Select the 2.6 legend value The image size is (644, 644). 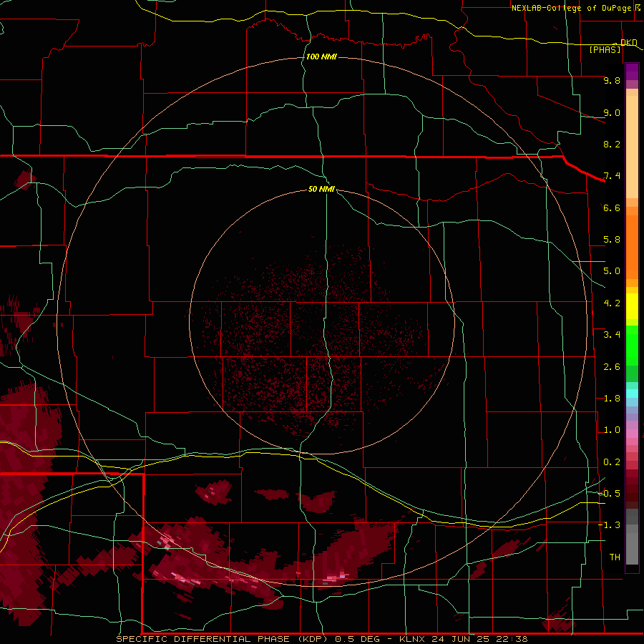tap(612, 367)
